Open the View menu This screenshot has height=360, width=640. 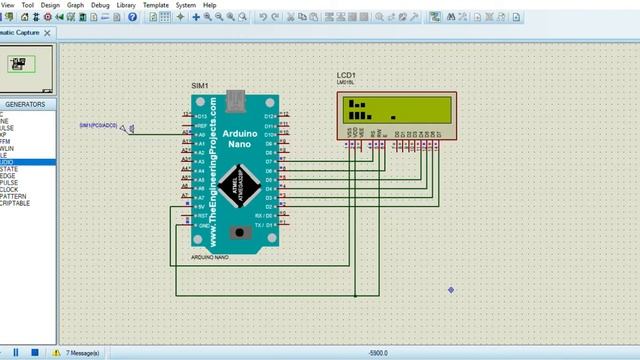(7, 5)
